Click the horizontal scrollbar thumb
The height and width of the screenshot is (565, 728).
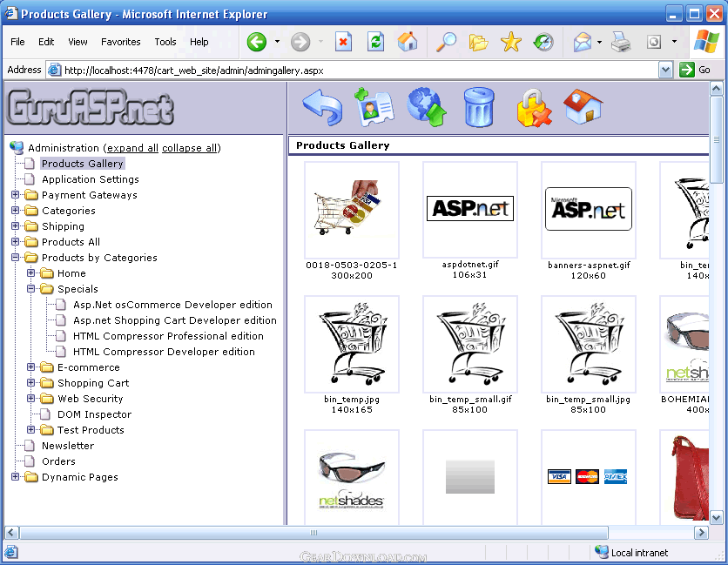tap(313, 532)
